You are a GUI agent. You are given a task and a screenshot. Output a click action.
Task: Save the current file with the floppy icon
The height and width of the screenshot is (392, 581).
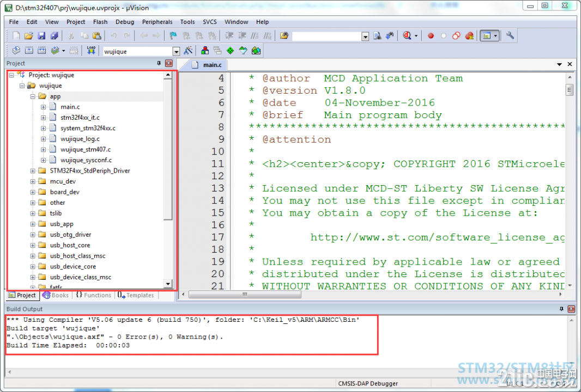(x=41, y=36)
